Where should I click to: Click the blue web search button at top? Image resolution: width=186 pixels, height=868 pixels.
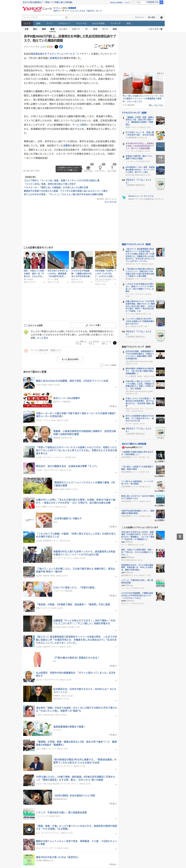pos(161,2)
